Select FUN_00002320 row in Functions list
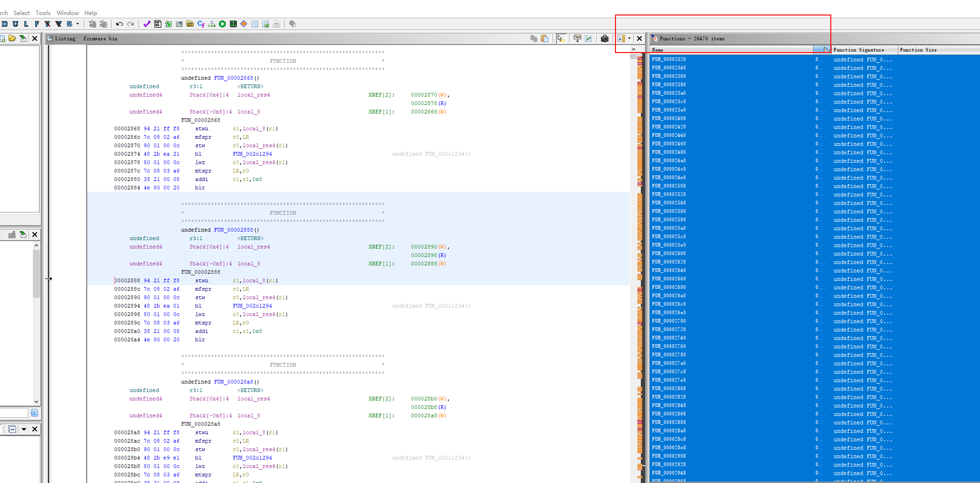Viewport: 980px width, 483px height. point(815,60)
